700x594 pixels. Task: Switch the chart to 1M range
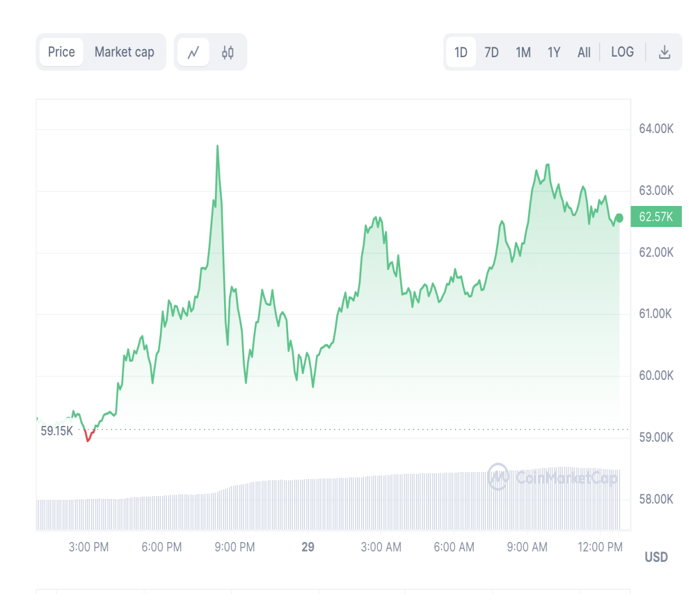tap(523, 53)
